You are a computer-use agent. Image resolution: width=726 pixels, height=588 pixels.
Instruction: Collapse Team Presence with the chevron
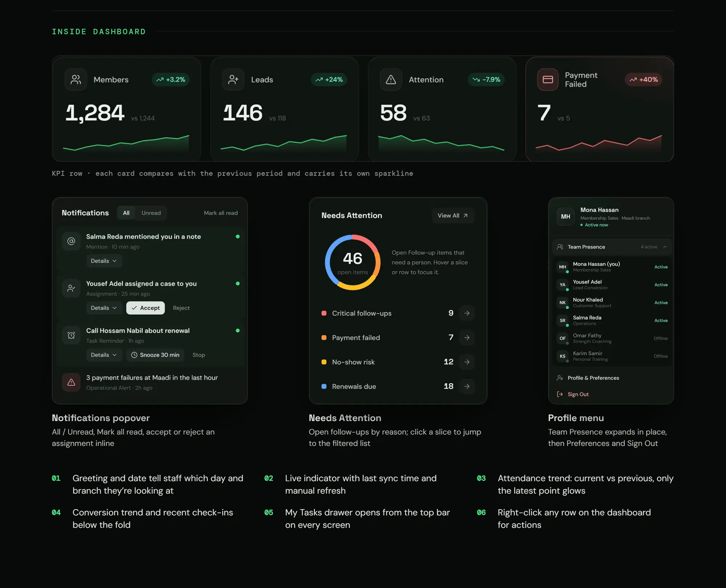[x=665, y=247]
